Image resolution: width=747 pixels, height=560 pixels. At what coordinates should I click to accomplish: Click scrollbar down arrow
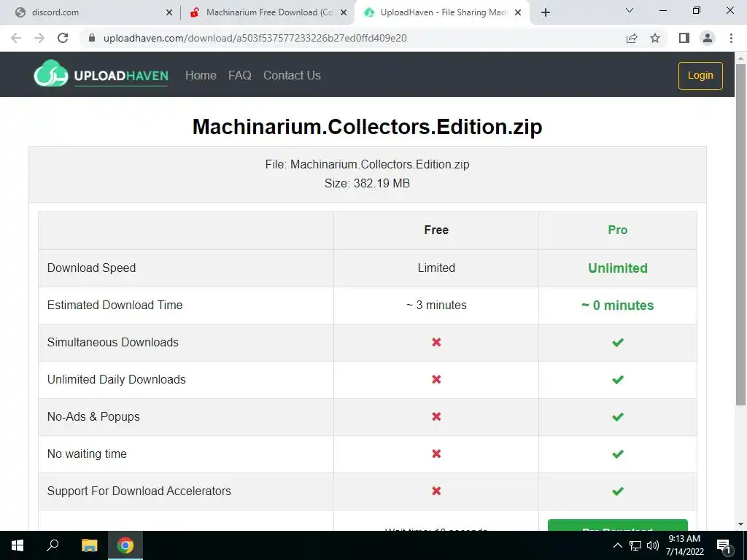tap(740, 524)
